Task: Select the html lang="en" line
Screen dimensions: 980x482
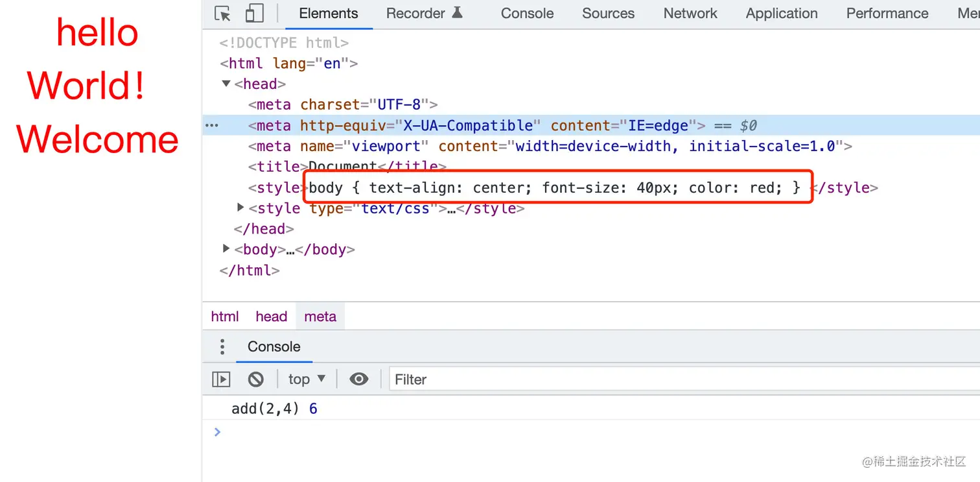Action: pyautogui.click(x=289, y=63)
